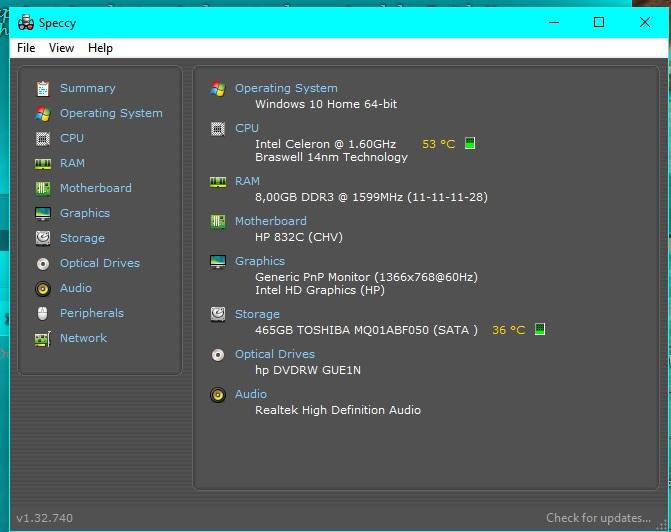The height and width of the screenshot is (532, 671).
Task: Click the green CPU temperature indicator icon
Action: point(470,143)
